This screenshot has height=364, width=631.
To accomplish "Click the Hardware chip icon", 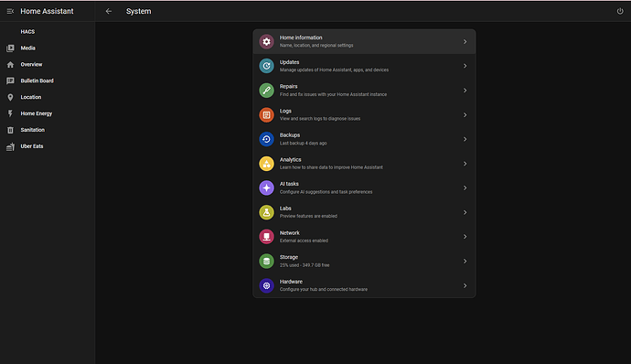I will pyautogui.click(x=266, y=286).
